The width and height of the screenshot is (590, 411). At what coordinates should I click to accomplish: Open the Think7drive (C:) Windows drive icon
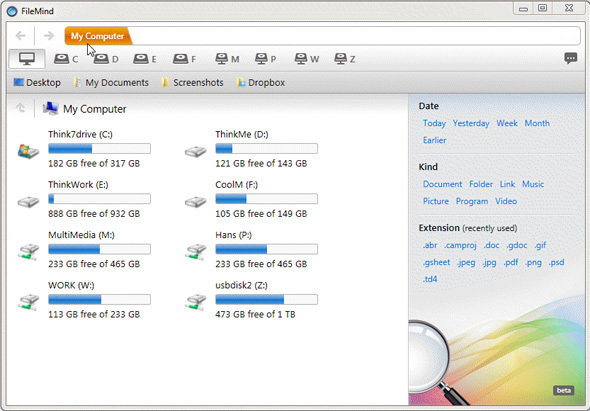(x=29, y=151)
